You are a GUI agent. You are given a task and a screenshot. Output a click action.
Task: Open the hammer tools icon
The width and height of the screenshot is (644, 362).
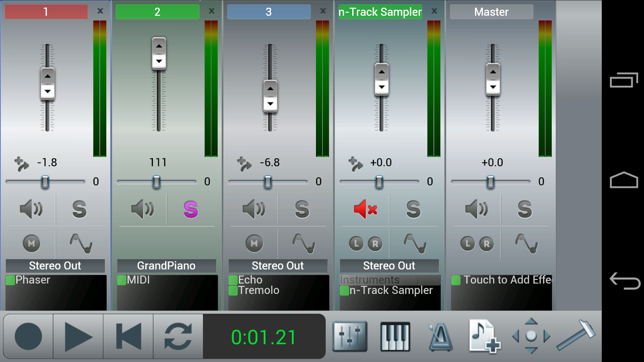tap(576, 335)
